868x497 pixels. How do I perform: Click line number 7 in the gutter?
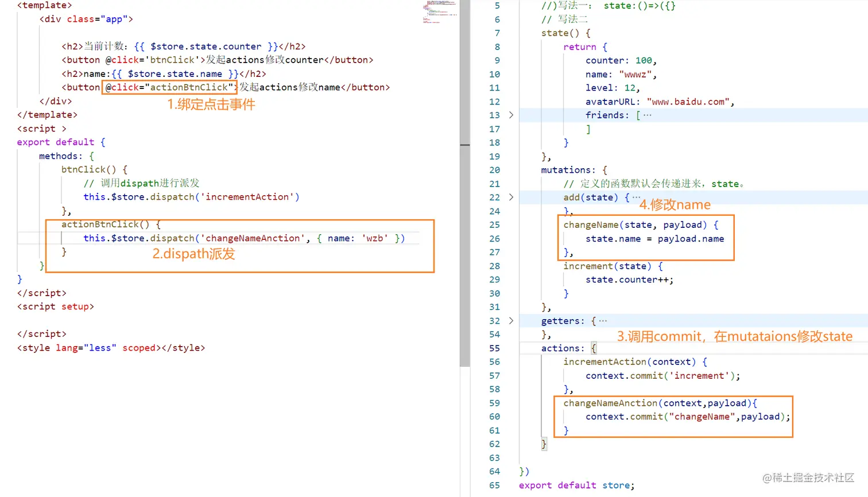click(x=497, y=33)
